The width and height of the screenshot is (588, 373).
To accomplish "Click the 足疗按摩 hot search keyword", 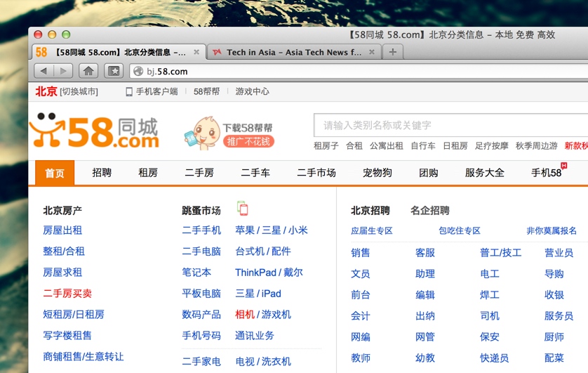I will pos(492,145).
